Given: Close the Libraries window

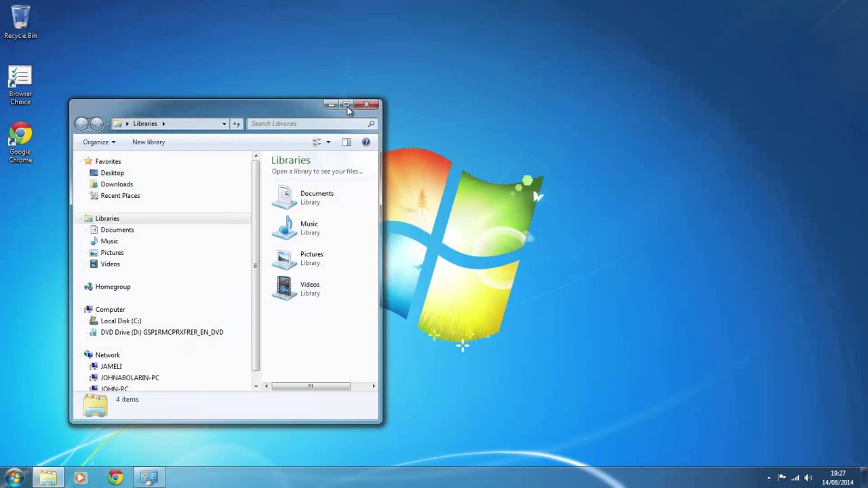Looking at the screenshot, I should [366, 104].
